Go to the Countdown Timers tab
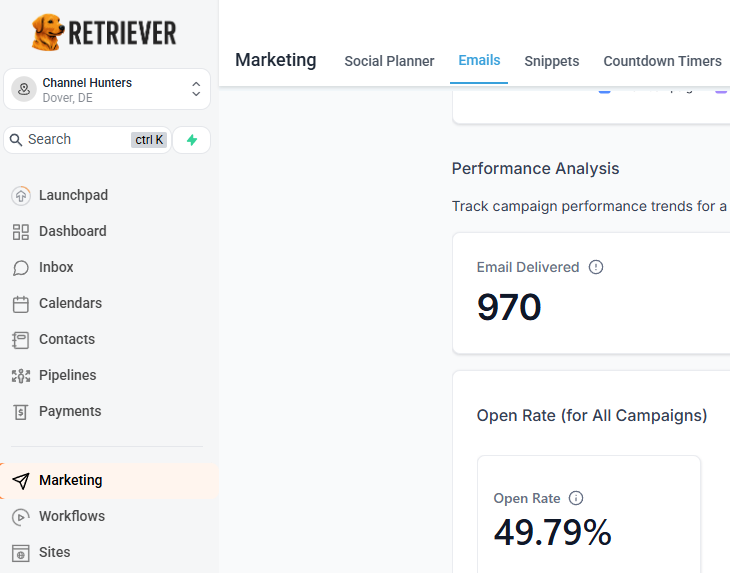Viewport: 730px width, 573px height. 662,61
